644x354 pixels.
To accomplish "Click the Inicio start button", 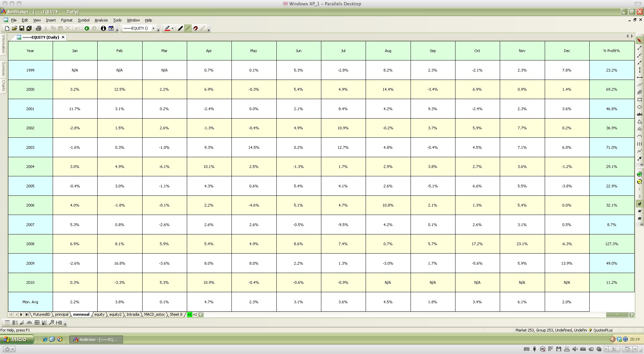I will 17,339.
